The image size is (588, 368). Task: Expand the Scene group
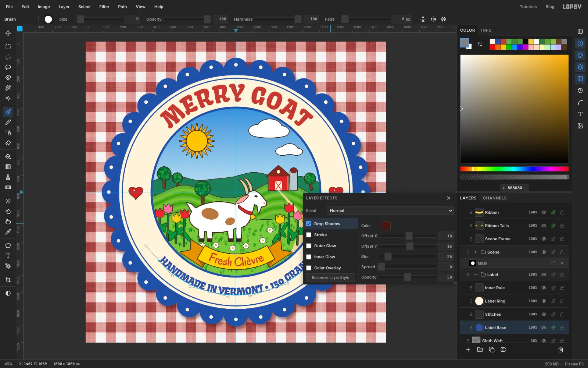coord(475,252)
